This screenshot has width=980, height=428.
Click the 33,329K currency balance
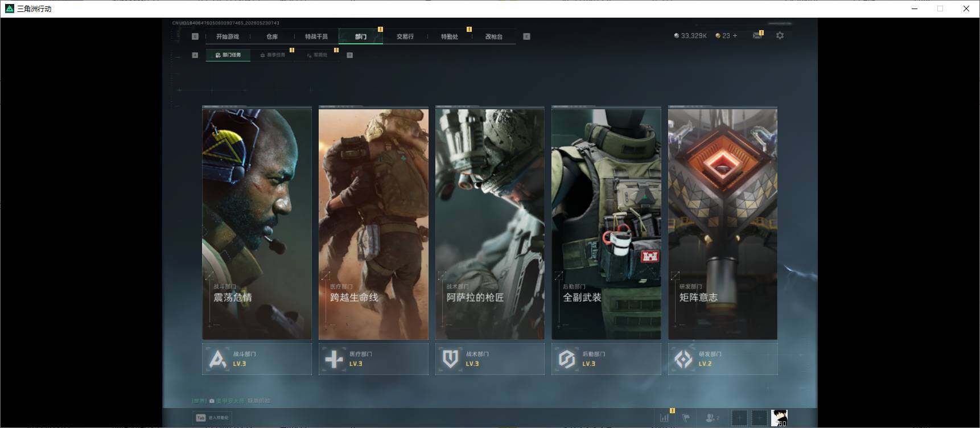pyautogui.click(x=690, y=35)
